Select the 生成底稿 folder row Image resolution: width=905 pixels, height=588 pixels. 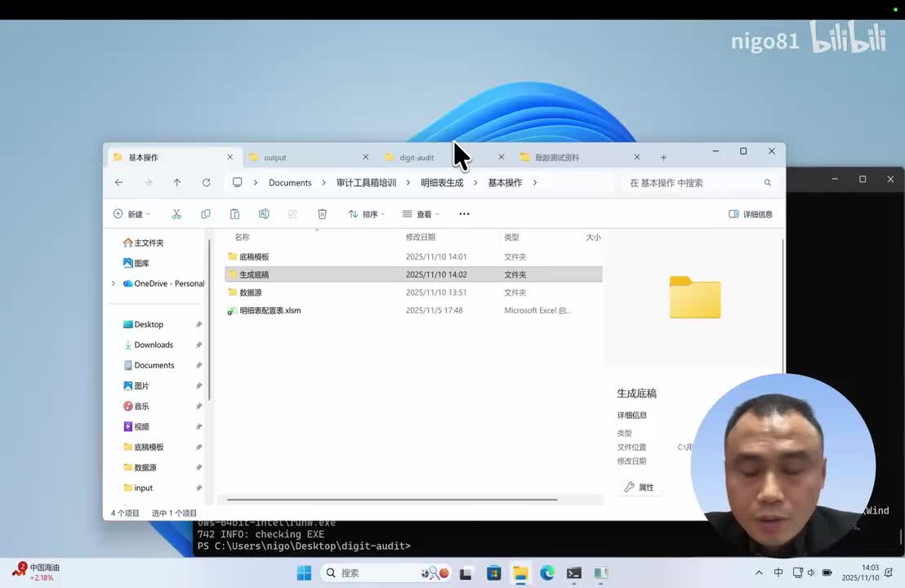tap(413, 274)
